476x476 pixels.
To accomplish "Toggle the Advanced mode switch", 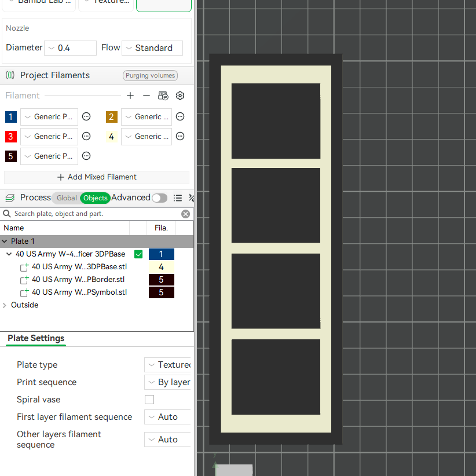I will click(x=160, y=198).
